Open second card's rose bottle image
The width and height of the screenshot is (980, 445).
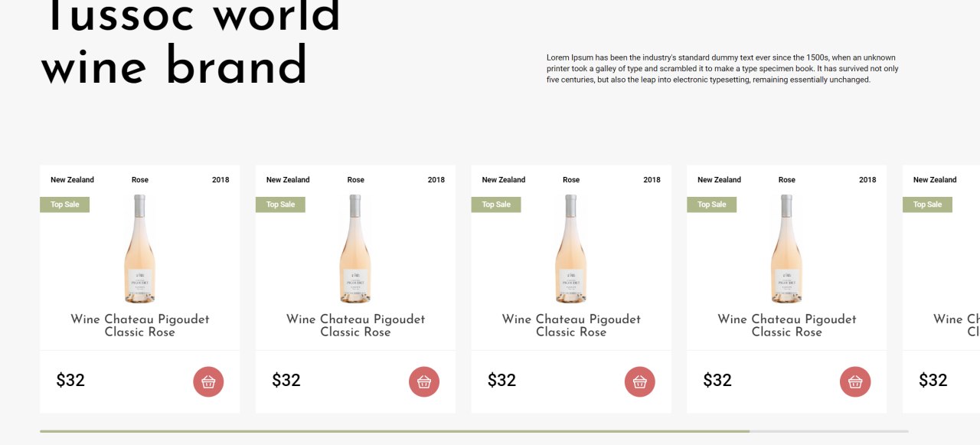[355, 249]
